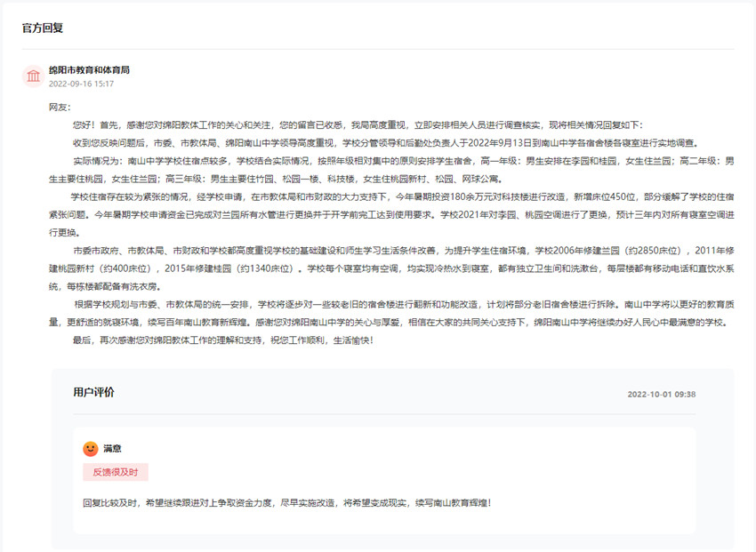The image size is (756, 552).
Task: Click the 网友 greeting line
Action: [x=59, y=107]
